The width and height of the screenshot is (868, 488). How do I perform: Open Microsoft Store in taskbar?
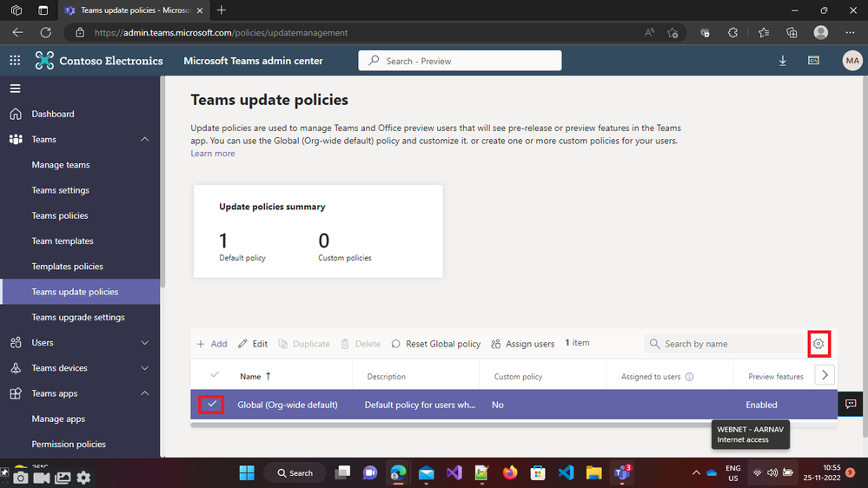point(538,473)
